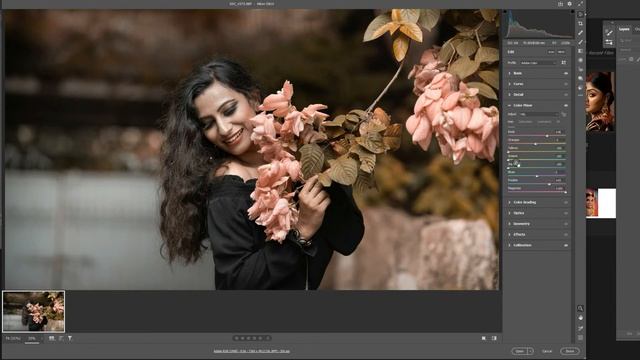Toggle full screen mode icon
This screenshot has height=360, width=640.
[580, 4]
